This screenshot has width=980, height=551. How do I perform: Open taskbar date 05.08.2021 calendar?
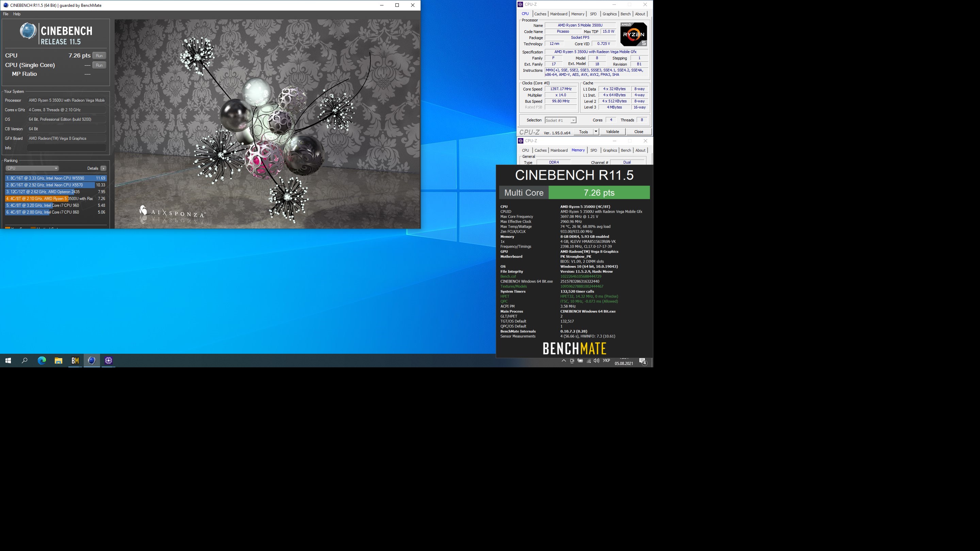(x=624, y=363)
